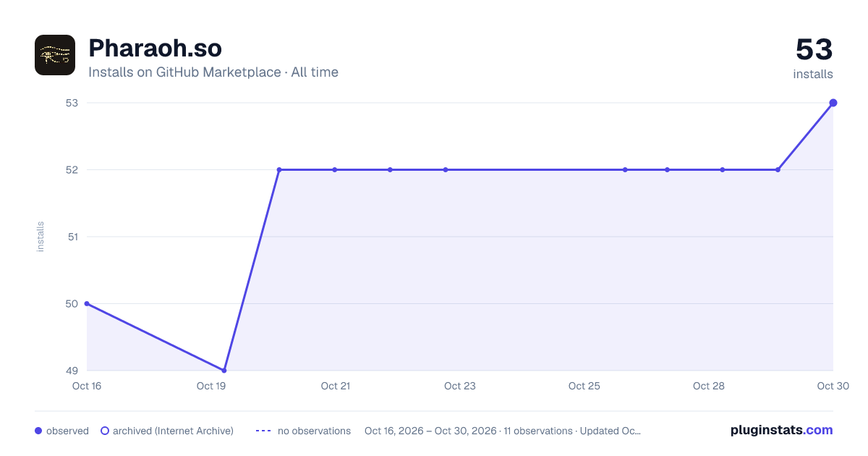The height and width of the screenshot is (456, 868).
Task: Click the filled 'observed' legend dot
Action: point(38,431)
